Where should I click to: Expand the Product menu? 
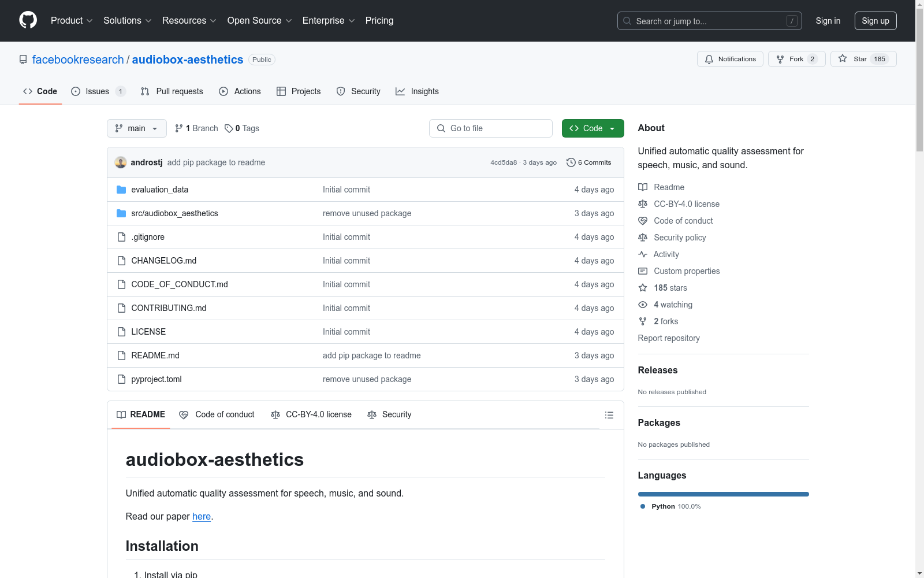pos(72,20)
